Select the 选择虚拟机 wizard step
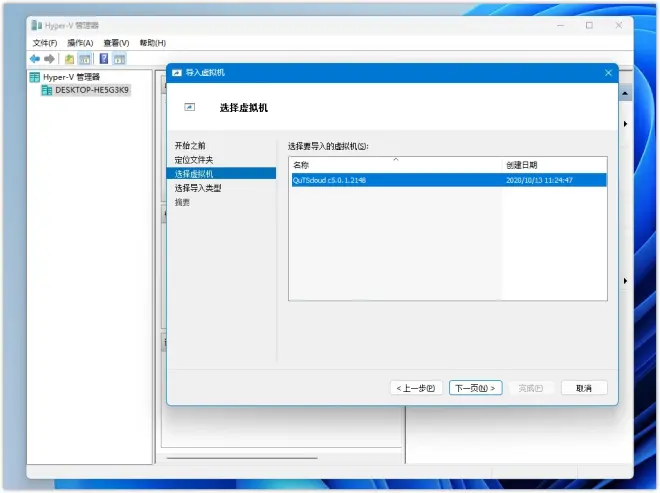660x493 pixels. 221,174
